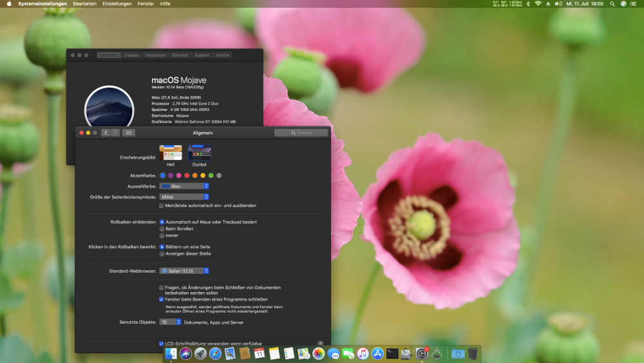
Task: Choose the orange accent color
Action: click(x=194, y=175)
